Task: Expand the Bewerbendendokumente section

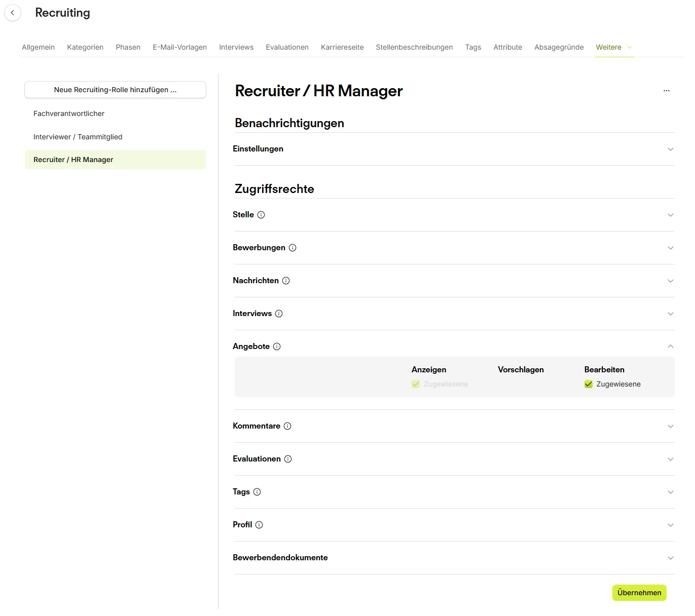Action: [x=670, y=558]
